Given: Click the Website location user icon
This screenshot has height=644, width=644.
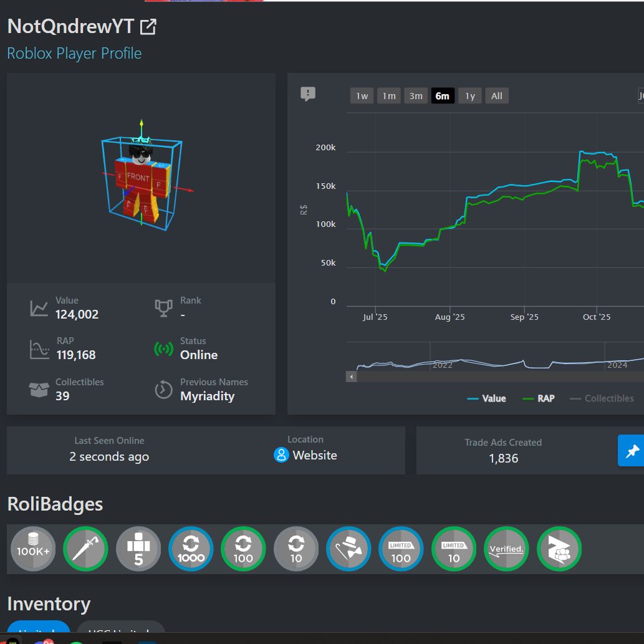Looking at the screenshot, I should click(281, 455).
